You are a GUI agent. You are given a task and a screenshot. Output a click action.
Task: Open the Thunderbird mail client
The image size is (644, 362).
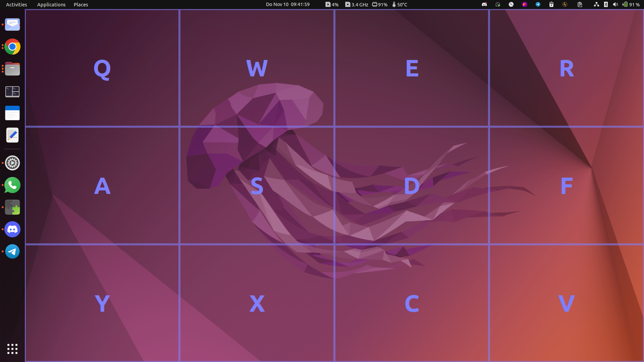[12, 24]
